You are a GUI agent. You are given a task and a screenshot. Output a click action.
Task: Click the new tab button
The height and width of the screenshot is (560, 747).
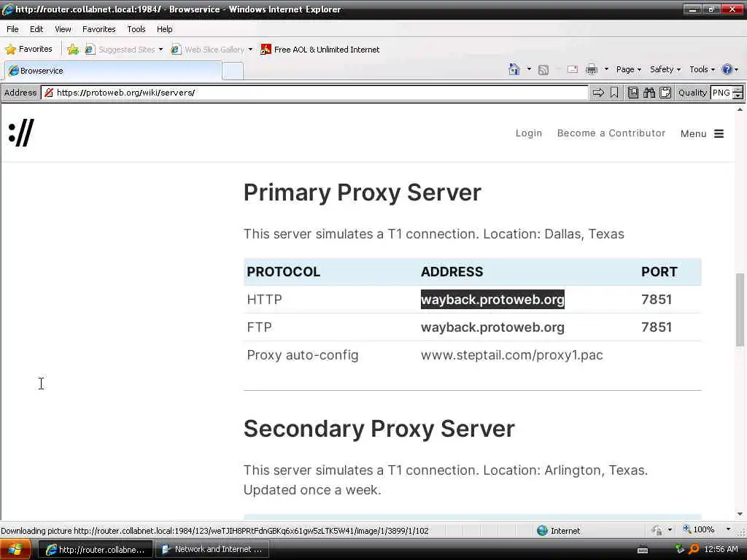[x=233, y=71]
